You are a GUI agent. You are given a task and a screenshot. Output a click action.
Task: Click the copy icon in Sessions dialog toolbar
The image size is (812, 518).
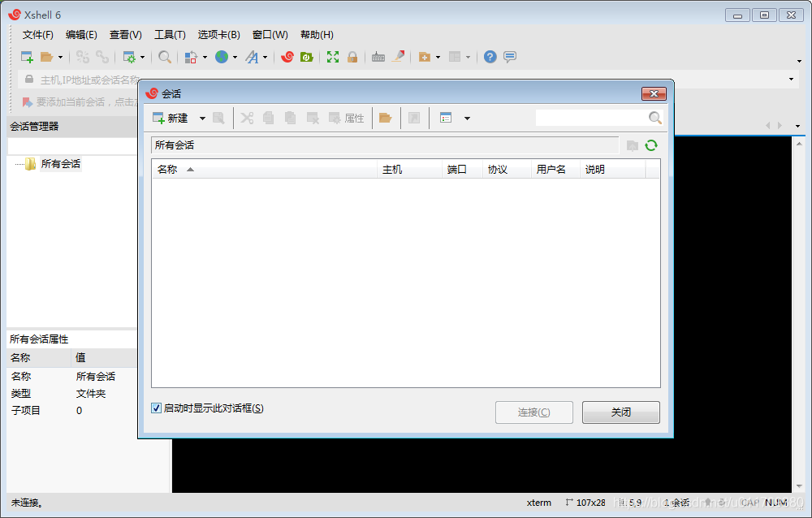[268, 118]
